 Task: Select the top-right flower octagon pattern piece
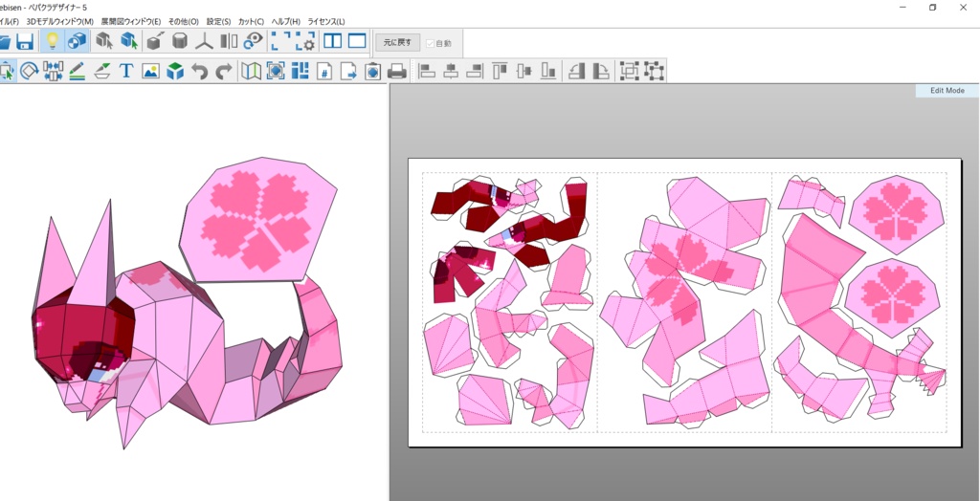coord(896,214)
